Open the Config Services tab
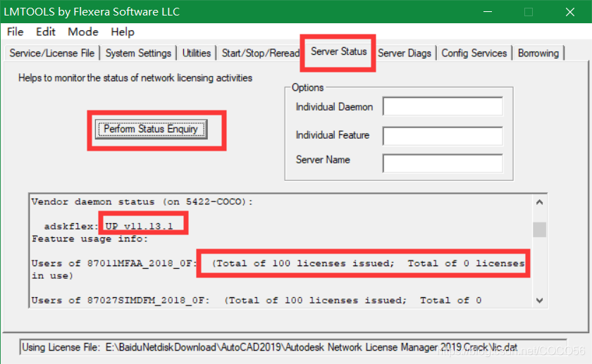 (x=474, y=54)
